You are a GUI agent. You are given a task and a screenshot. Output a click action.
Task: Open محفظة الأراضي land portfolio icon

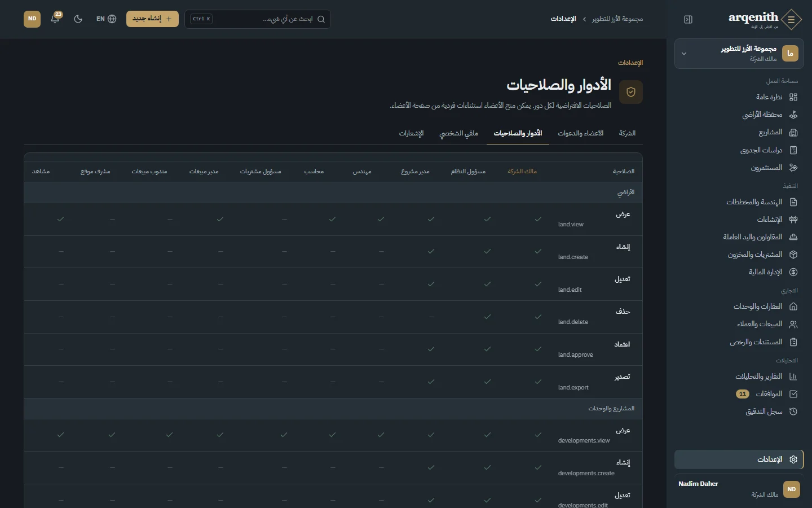pyautogui.click(x=793, y=115)
